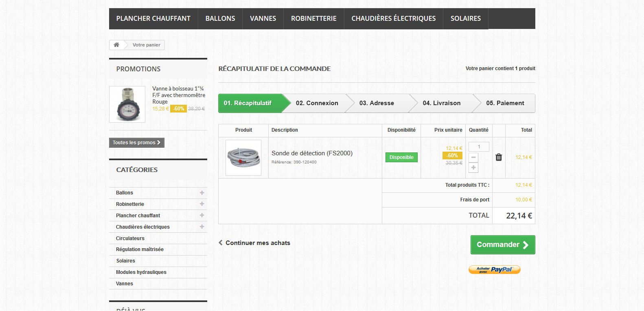644x311 pixels.
Task: Expand the Ballons category
Action: [202, 193]
